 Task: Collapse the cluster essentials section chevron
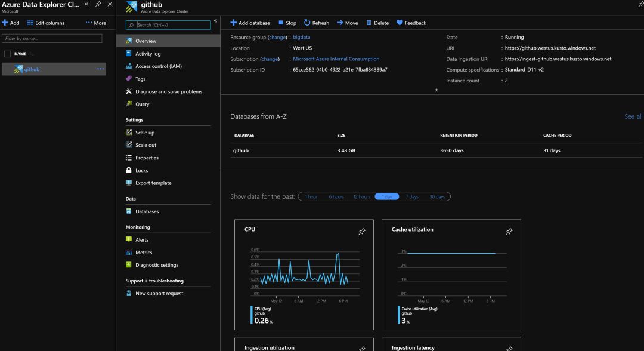tap(436, 90)
